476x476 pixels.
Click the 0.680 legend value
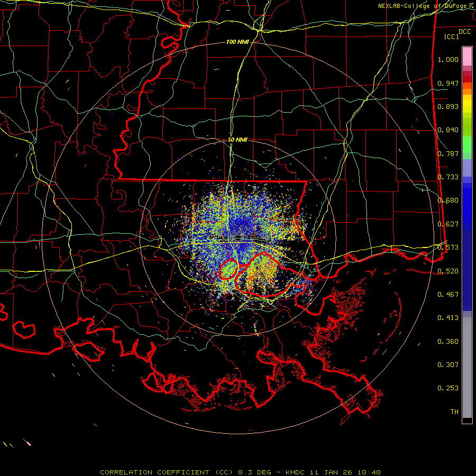[448, 200]
